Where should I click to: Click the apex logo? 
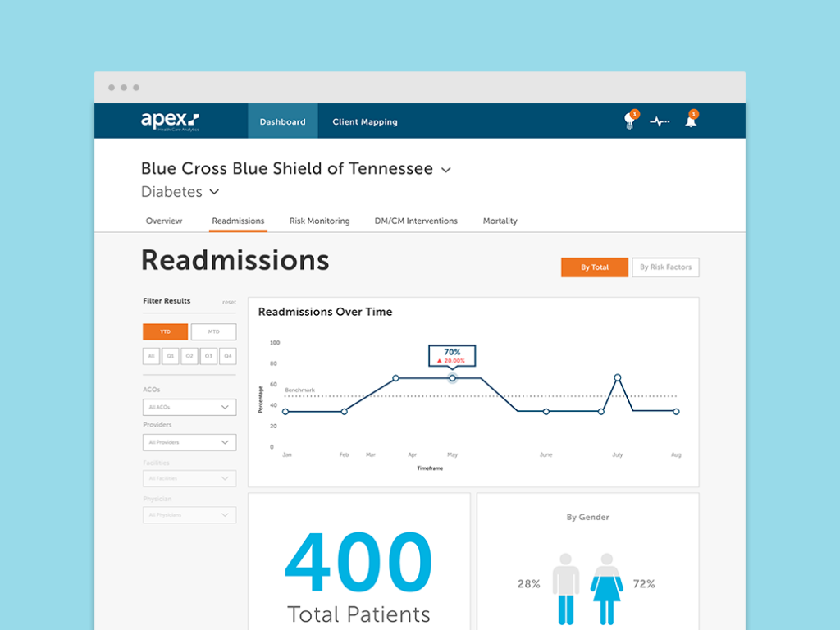(x=170, y=121)
